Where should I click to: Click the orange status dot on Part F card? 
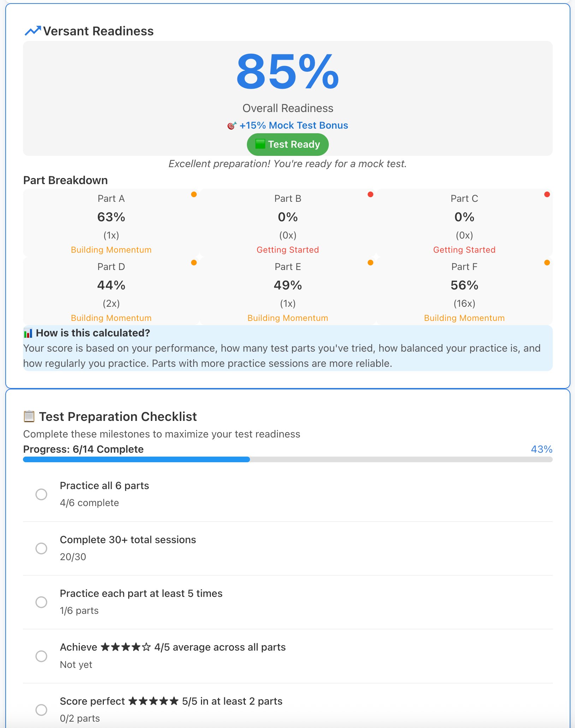coord(546,263)
